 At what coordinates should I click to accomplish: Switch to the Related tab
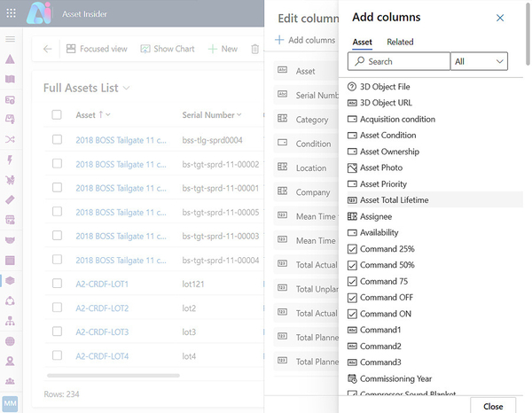point(400,42)
